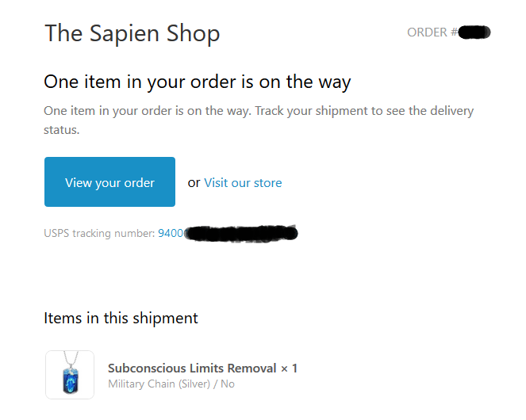The width and height of the screenshot is (526, 420).
Task: Click the View your order button
Action: coord(109,182)
